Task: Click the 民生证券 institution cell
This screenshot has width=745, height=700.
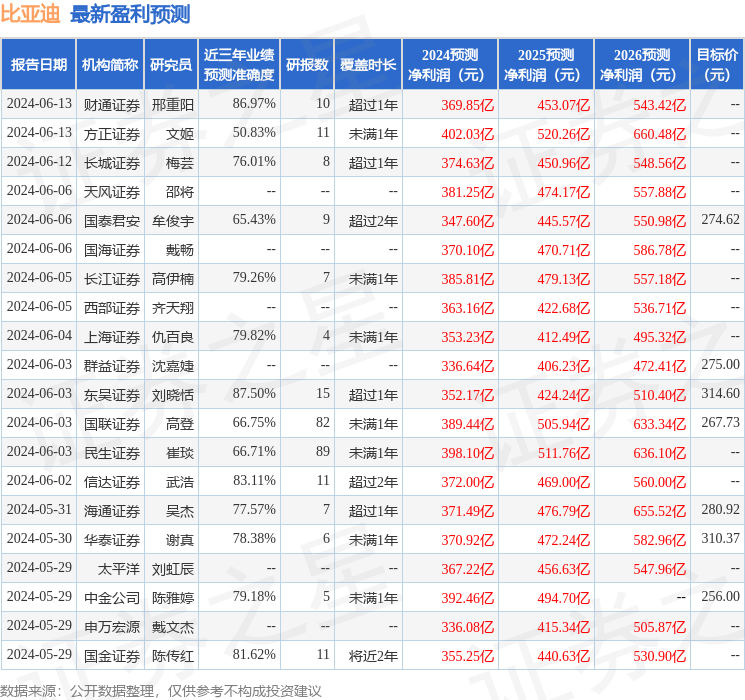Action: 112,453
